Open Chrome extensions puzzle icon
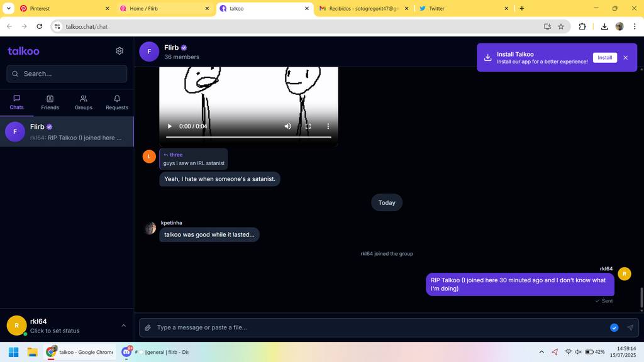The image size is (644, 362). [582, 26]
